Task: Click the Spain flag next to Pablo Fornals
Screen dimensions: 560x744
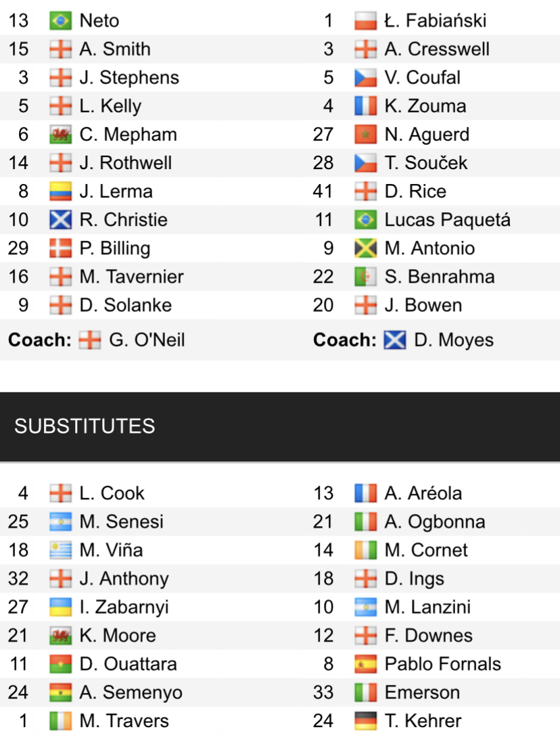Action: (365, 664)
